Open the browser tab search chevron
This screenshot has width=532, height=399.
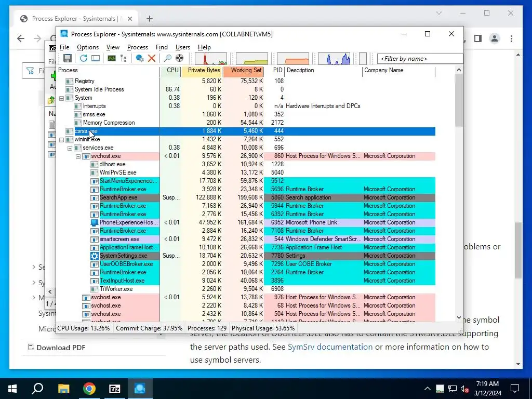click(438, 13)
